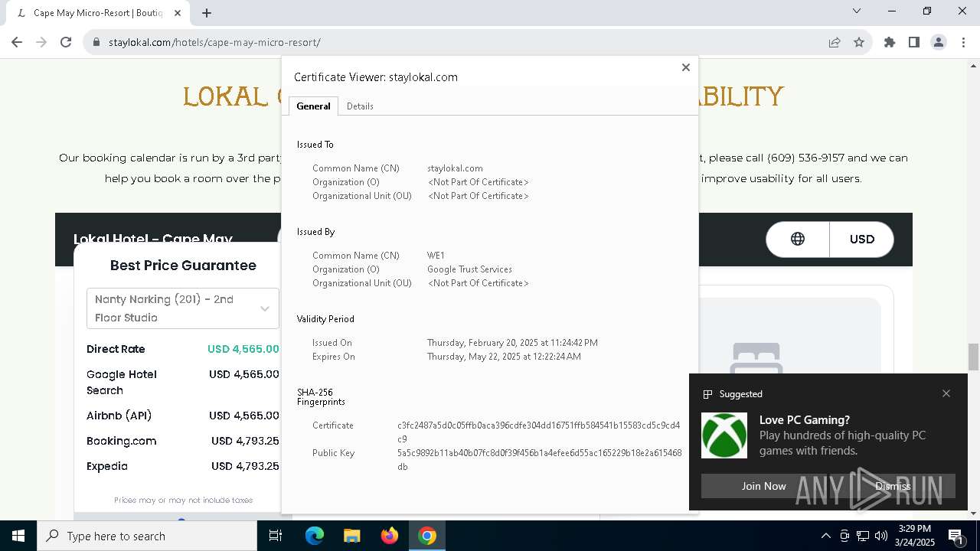Click the Google Hotel Search label
Viewport: 980px width, 551px height.
pyautogui.click(x=122, y=382)
